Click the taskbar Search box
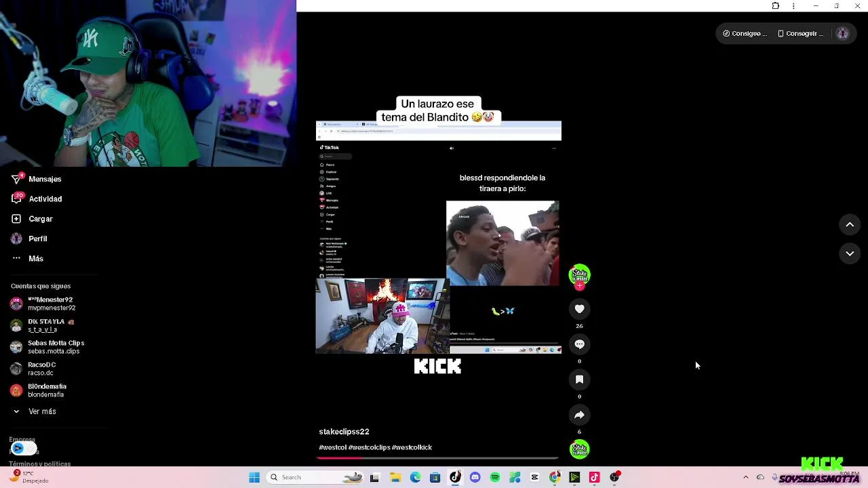Screen dimensions: 868x488 coord(315,478)
